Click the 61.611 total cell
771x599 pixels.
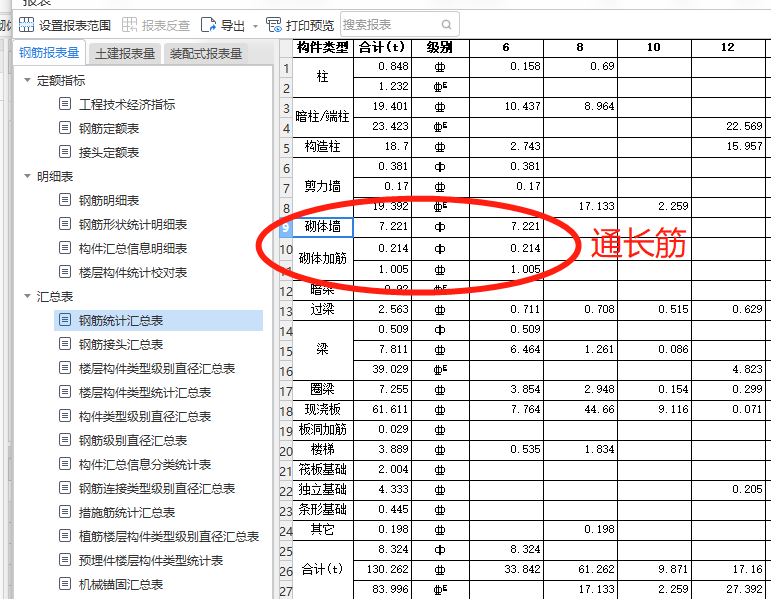point(383,409)
